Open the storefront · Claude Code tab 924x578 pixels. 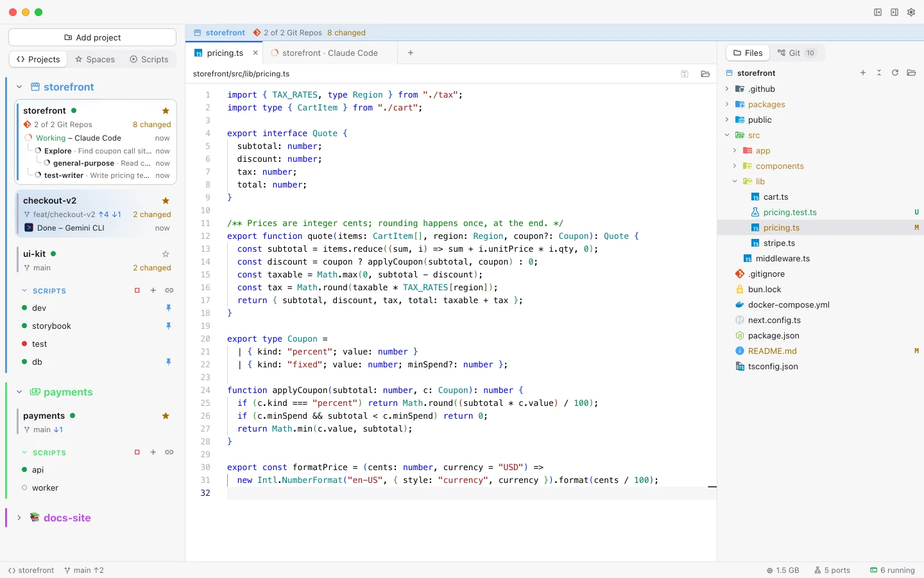(330, 53)
